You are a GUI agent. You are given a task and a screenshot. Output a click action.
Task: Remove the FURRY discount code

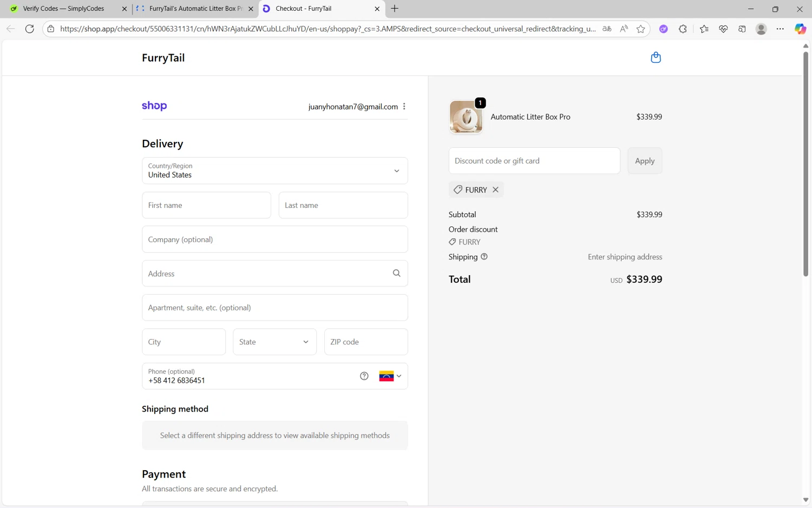[495, 190]
